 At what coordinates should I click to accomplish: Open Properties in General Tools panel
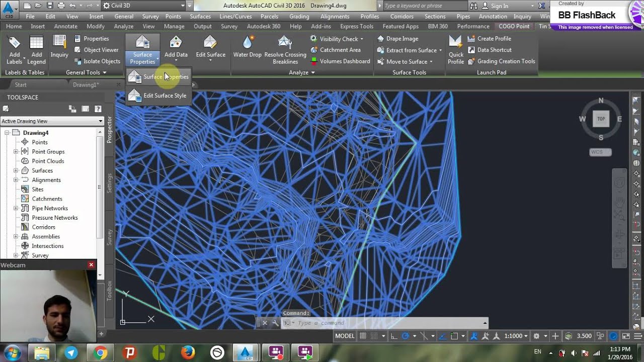click(92, 39)
